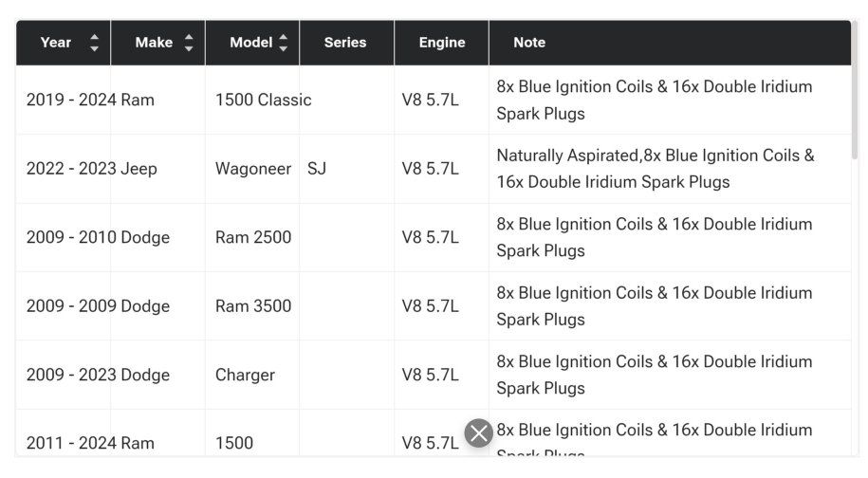Click the Year column header text
Image resolution: width=868 pixels, height=478 pixels.
tap(56, 43)
